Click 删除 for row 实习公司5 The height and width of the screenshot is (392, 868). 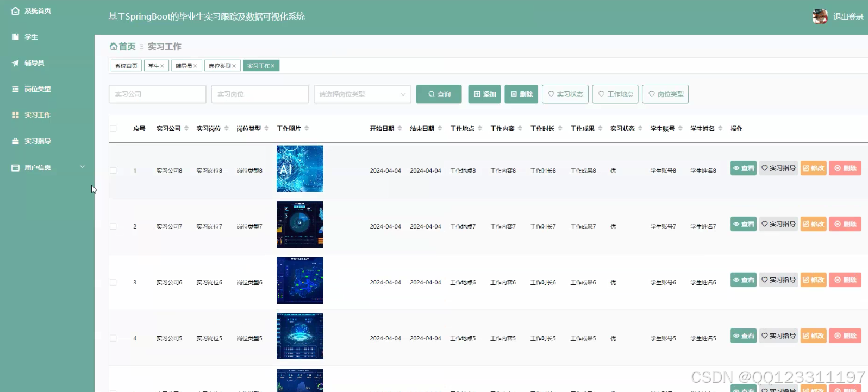[x=845, y=336]
